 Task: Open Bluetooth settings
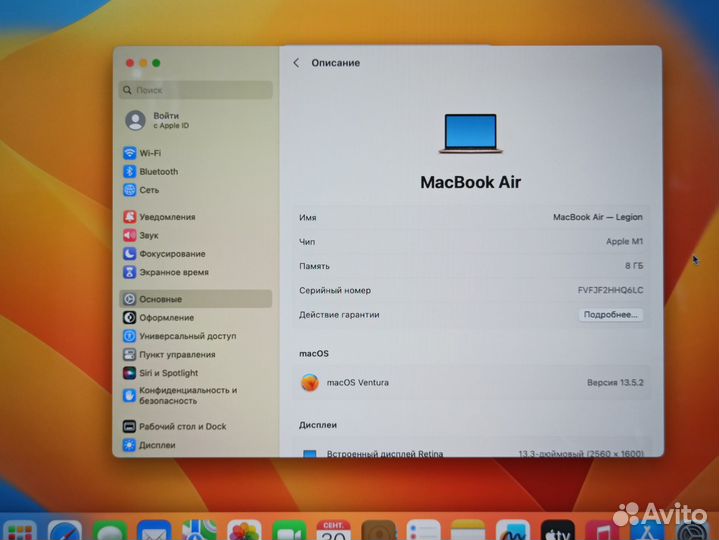click(151, 171)
